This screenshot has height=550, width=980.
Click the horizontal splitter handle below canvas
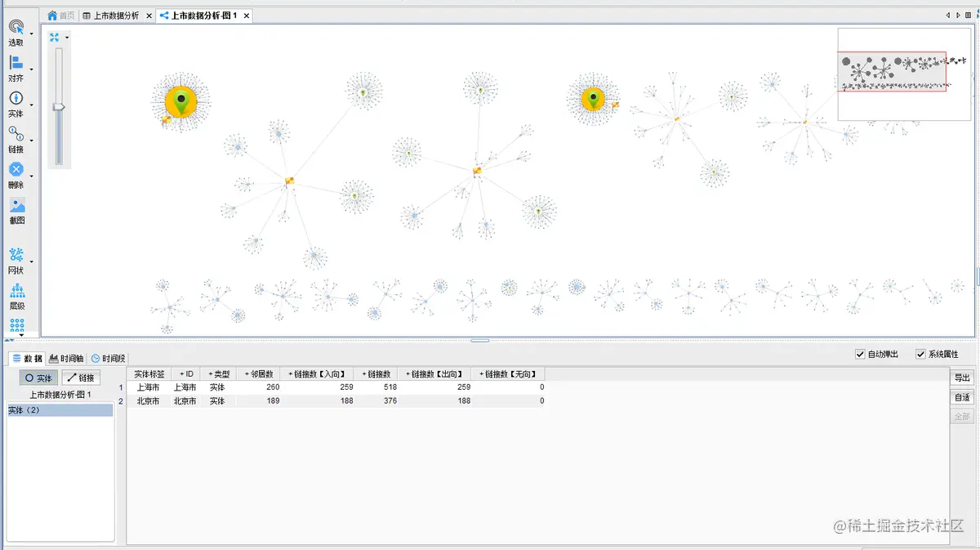coord(480,340)
